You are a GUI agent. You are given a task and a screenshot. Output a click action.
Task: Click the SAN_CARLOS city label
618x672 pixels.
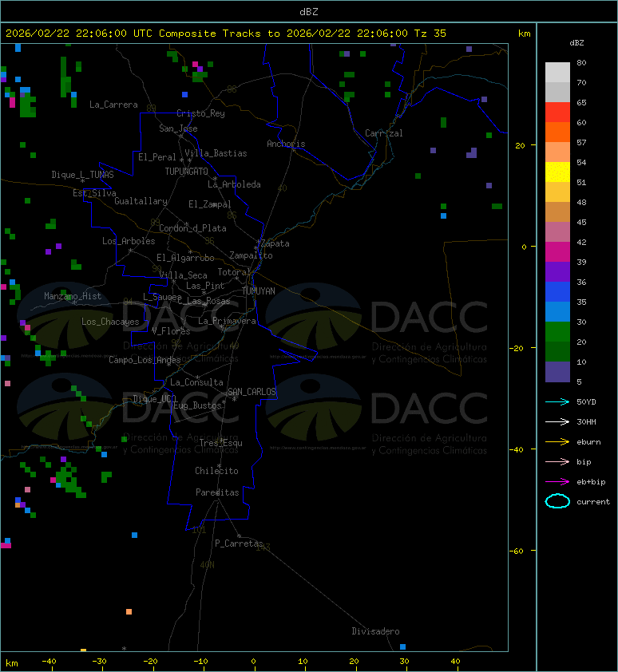click(252, 392)
